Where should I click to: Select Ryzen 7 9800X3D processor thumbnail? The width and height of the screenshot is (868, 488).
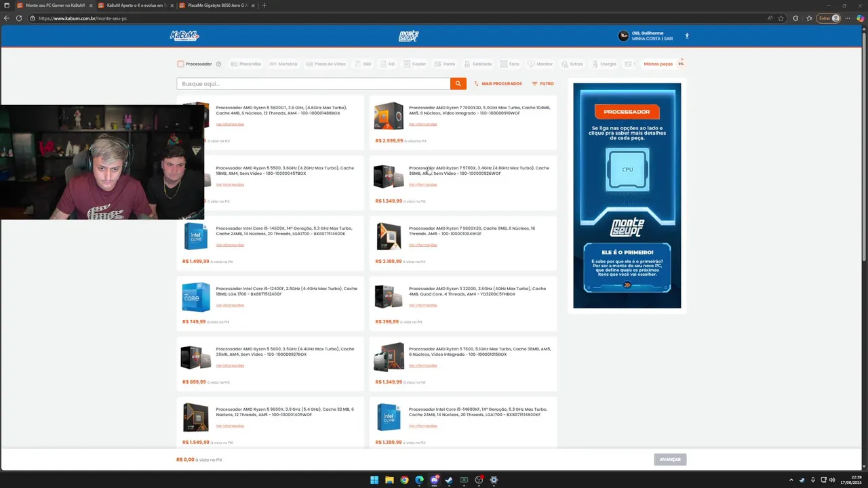389,237
